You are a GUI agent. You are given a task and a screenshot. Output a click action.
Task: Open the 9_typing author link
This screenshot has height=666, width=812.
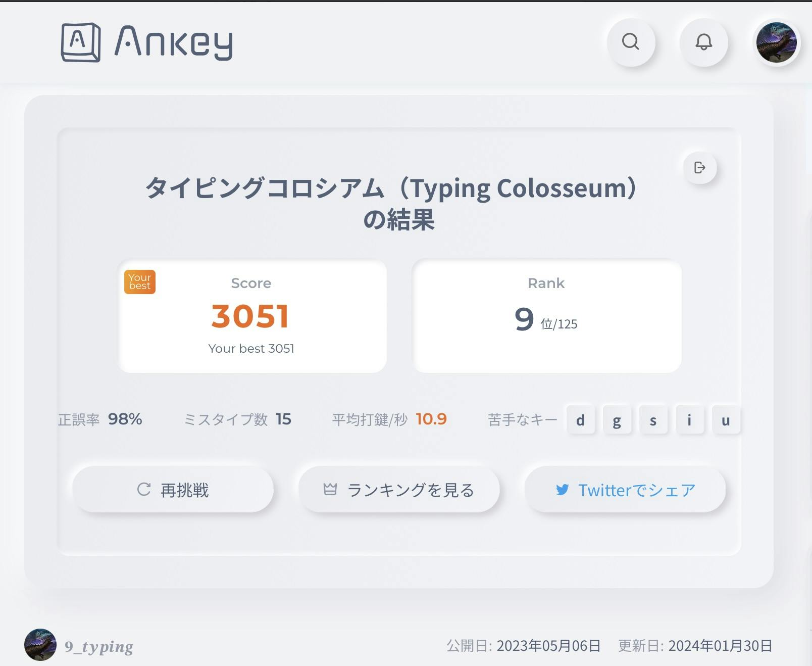(99, 646)
